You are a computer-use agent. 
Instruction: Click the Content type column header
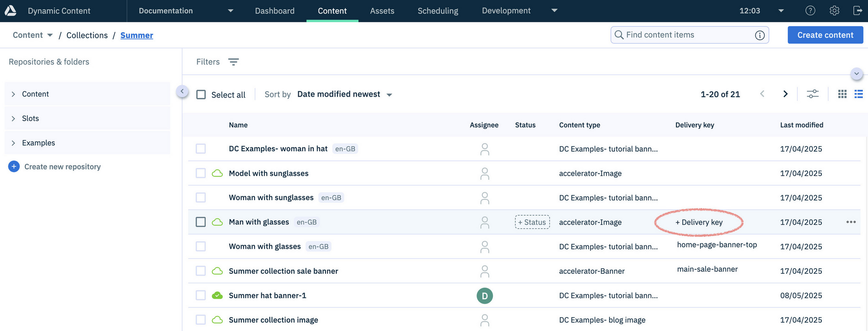coord(579,125)
